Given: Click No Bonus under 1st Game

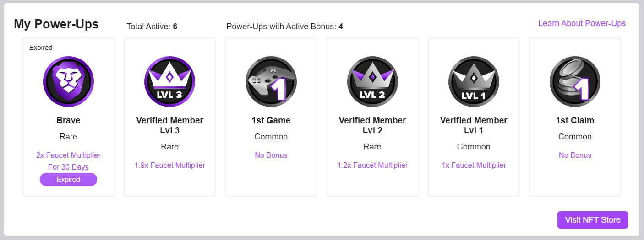Looking at the screenshot, I should (271, 155).
